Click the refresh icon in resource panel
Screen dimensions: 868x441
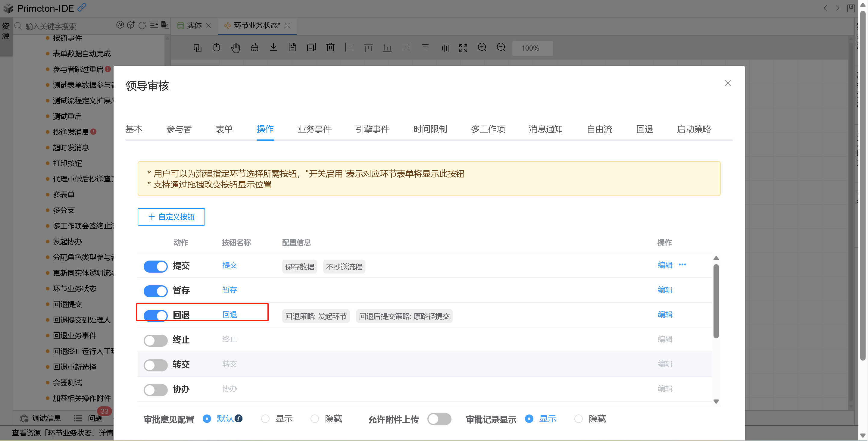[142, 25]
